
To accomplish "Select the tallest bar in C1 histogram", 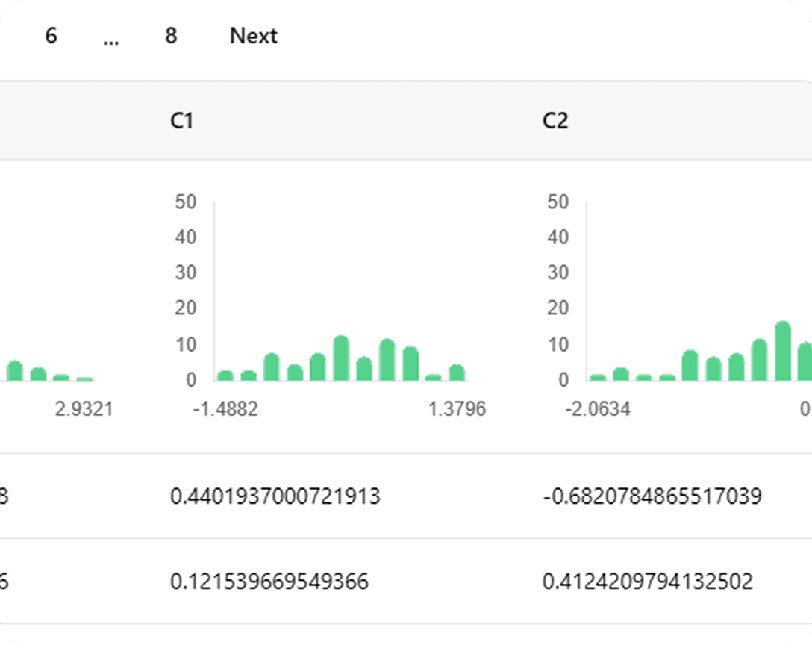I will 341,358.
